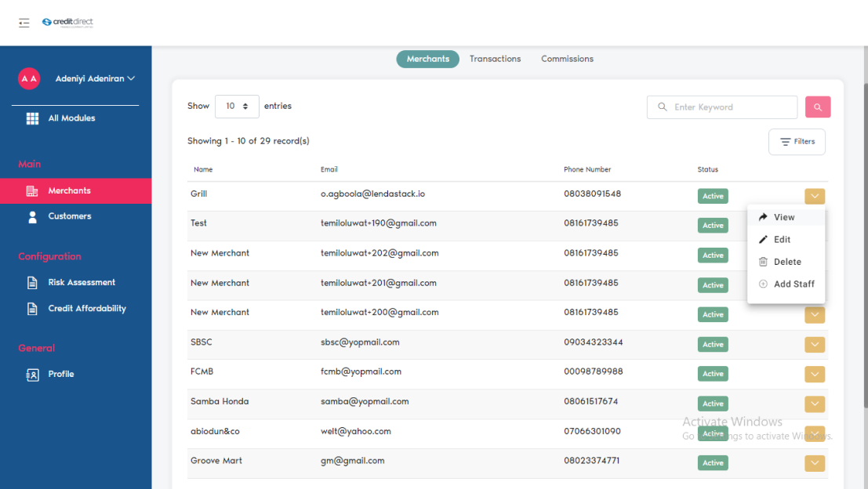Viewport: 868px width, 489px height.
Task: Click the Credit Affordability document icon
Action: 32,308
